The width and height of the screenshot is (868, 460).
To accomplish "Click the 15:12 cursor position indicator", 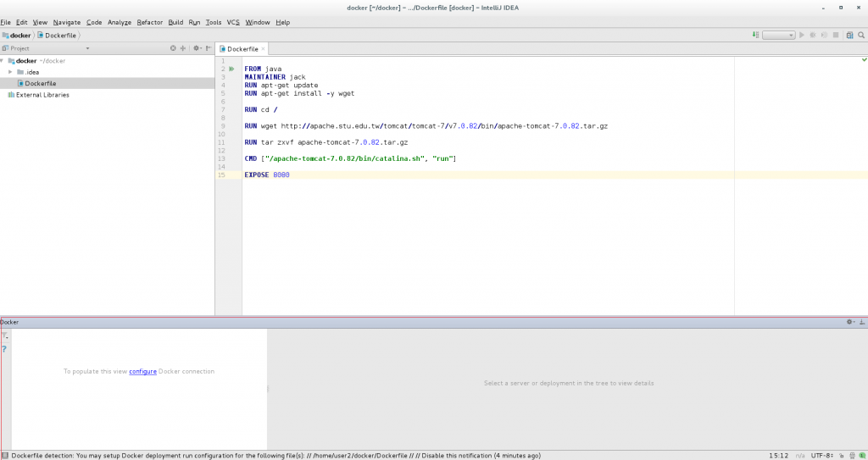I will coord(778,456).
